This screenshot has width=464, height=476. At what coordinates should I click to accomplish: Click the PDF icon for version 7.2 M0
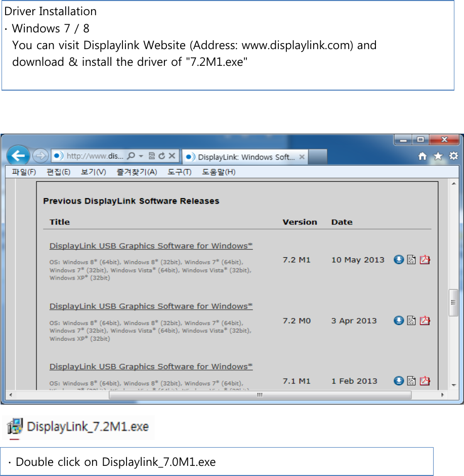click(x=425, y=321)
